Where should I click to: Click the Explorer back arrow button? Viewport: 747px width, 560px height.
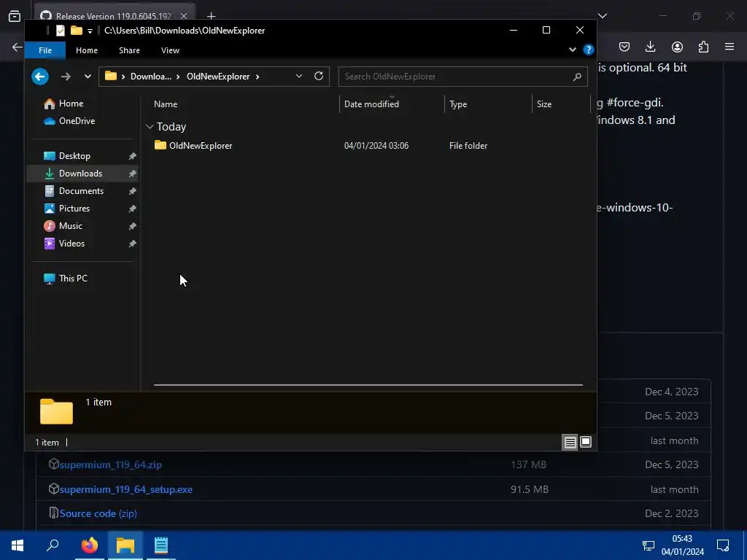pos(40,76)
